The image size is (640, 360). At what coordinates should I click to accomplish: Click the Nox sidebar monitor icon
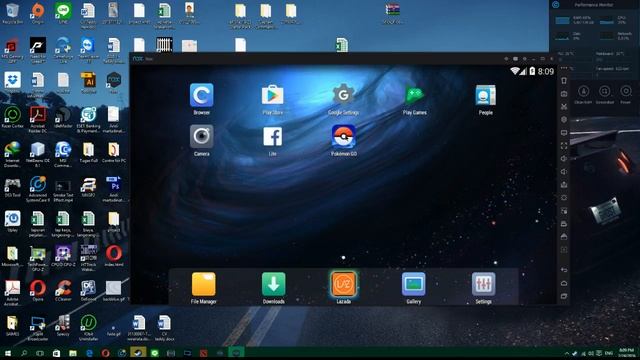point(564,133)
